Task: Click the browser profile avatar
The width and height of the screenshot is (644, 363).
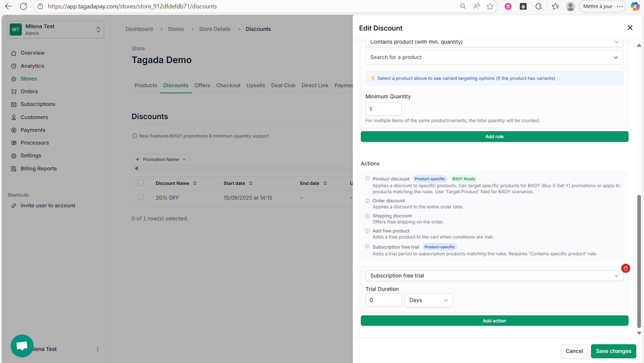Action: pyautogui.click(x=570, y=6)
